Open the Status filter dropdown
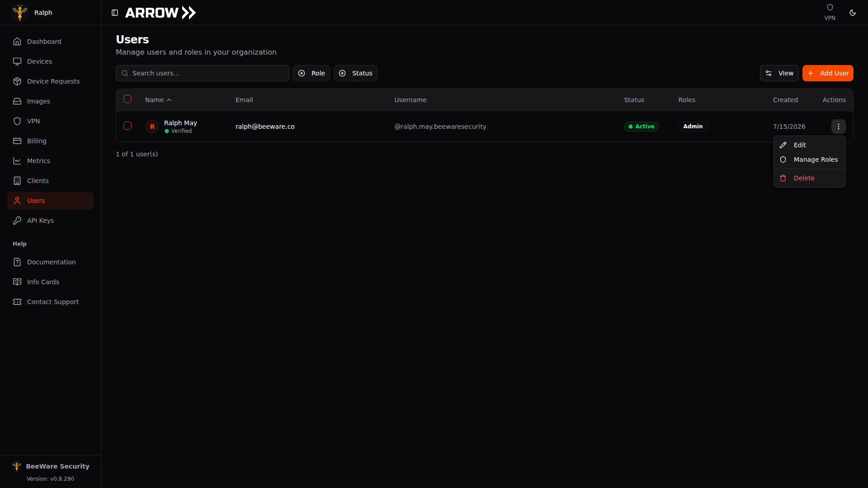The height and width of the screenshot is (488, 868). pos(355,73)
